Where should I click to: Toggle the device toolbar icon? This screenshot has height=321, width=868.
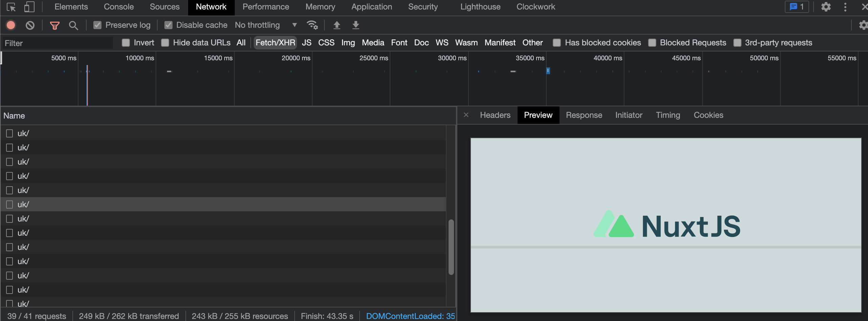(x=29, y=7)
